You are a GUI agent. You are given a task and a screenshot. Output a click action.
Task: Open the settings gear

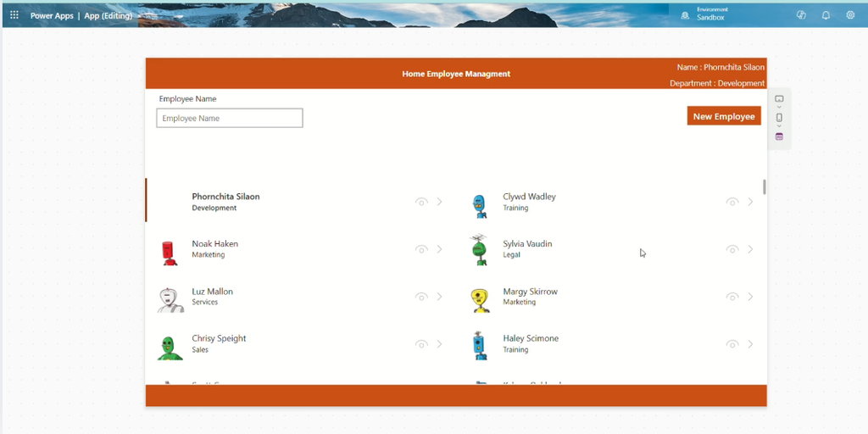[850, 15]
